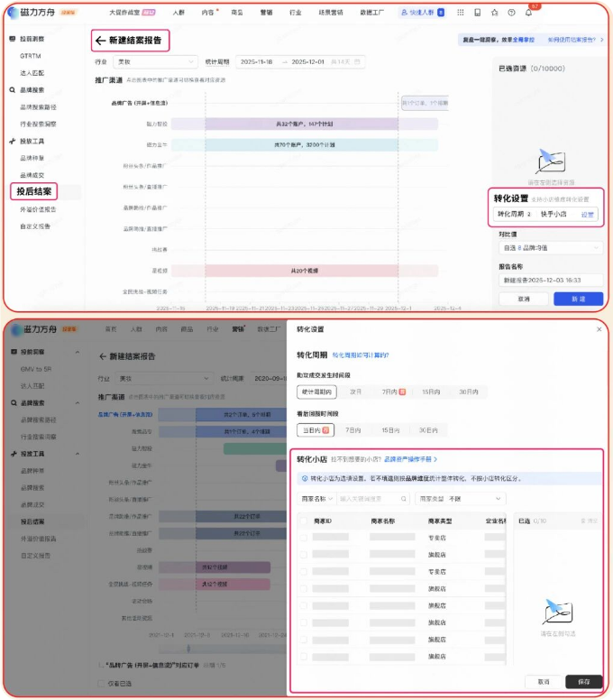
Task: Tick the first merchant row checkbox
Action: (304, 537)
